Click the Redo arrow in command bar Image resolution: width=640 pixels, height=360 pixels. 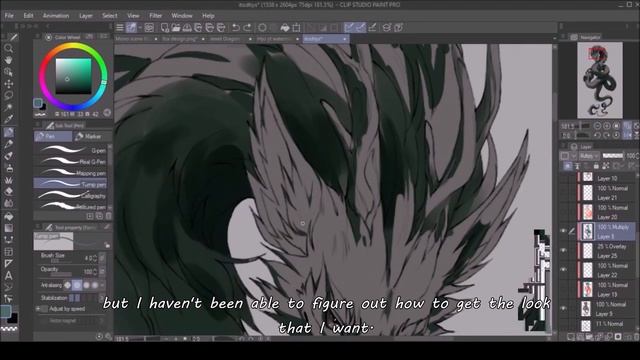(247, 27)
